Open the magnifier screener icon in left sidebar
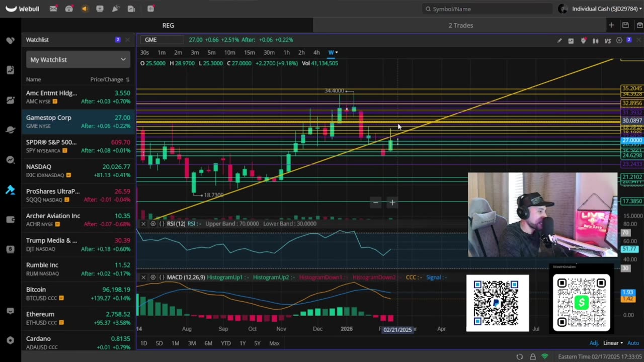 pos(10,160)
